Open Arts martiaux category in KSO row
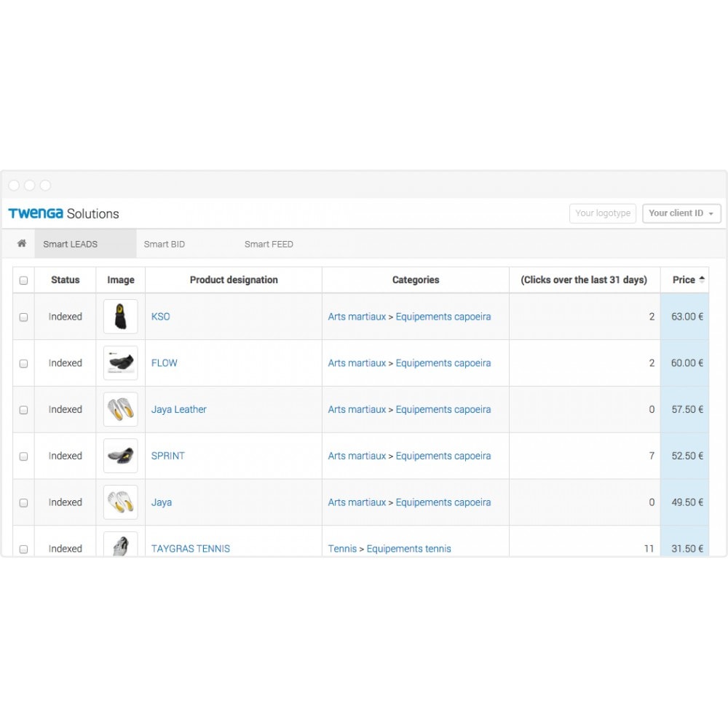728x728 pixels. point(357,317)
